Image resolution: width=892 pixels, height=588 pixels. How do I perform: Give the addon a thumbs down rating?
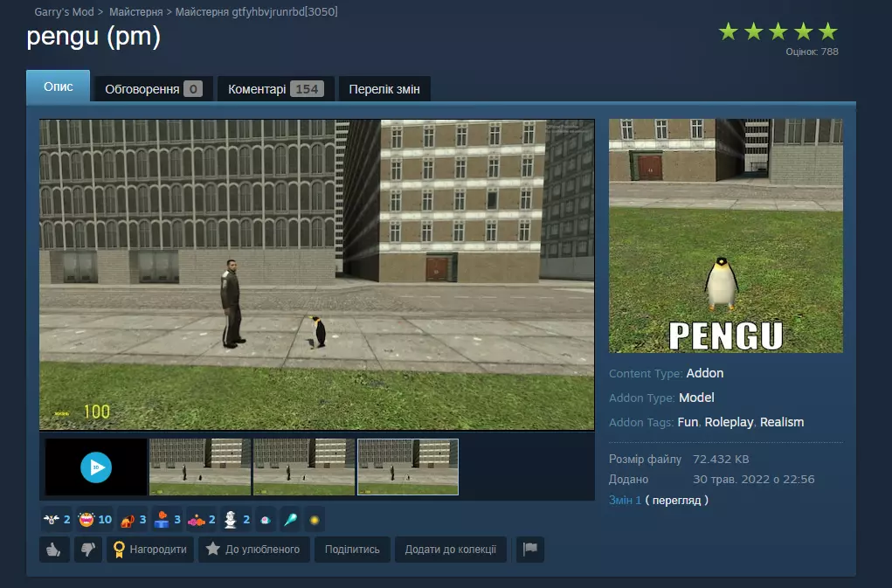(x=88, y=550)
